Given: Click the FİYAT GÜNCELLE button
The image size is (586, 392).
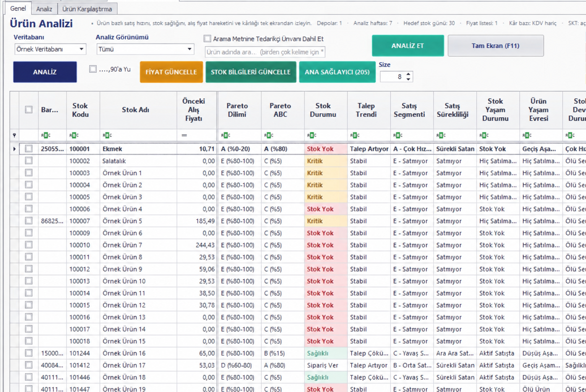Looking at the screenshot, I should pos(171,72).
